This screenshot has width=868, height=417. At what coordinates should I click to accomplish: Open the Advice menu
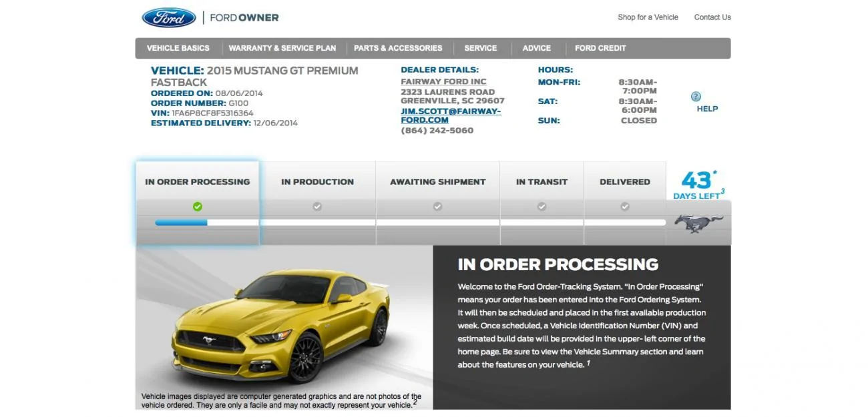[537, 48]
